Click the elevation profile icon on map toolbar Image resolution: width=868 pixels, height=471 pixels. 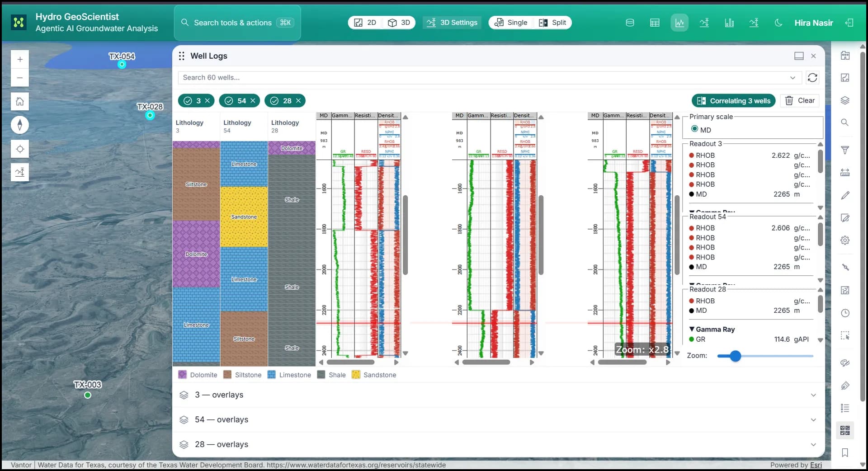[x=20, y=172]
